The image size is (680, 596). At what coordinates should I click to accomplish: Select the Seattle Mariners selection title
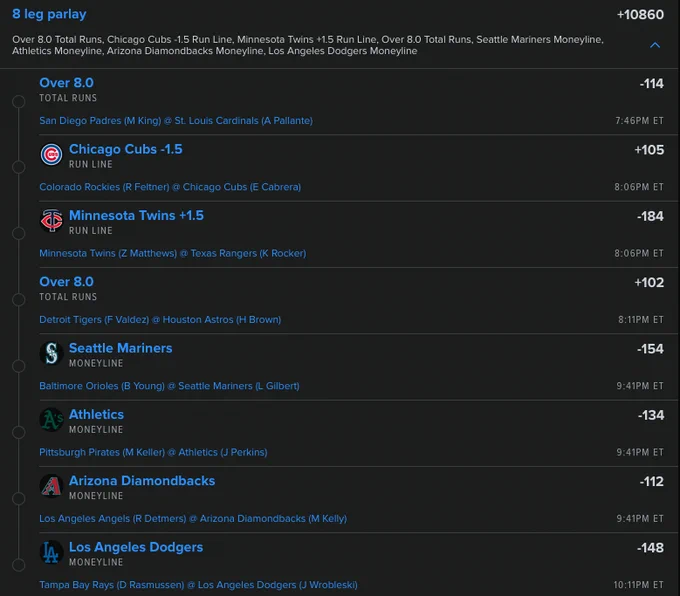(x=121, y=348)
